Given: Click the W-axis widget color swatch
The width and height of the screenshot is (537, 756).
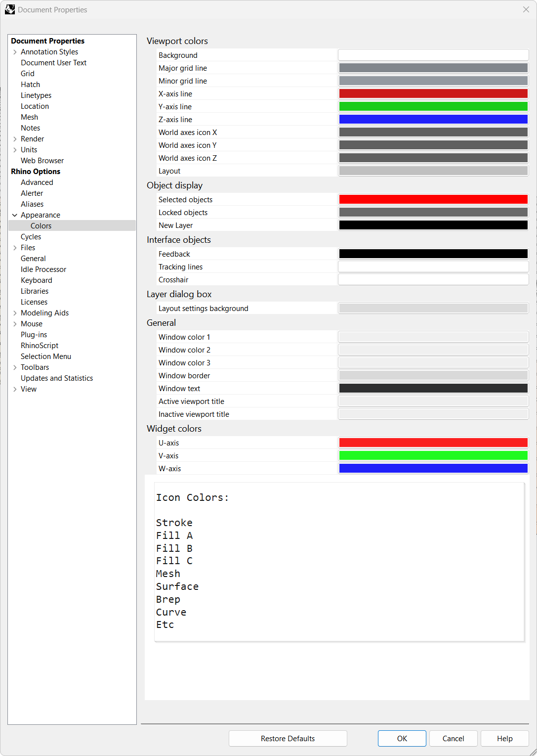Looking at the screenshot, I should pyautogui.click(x=433, y=468).
